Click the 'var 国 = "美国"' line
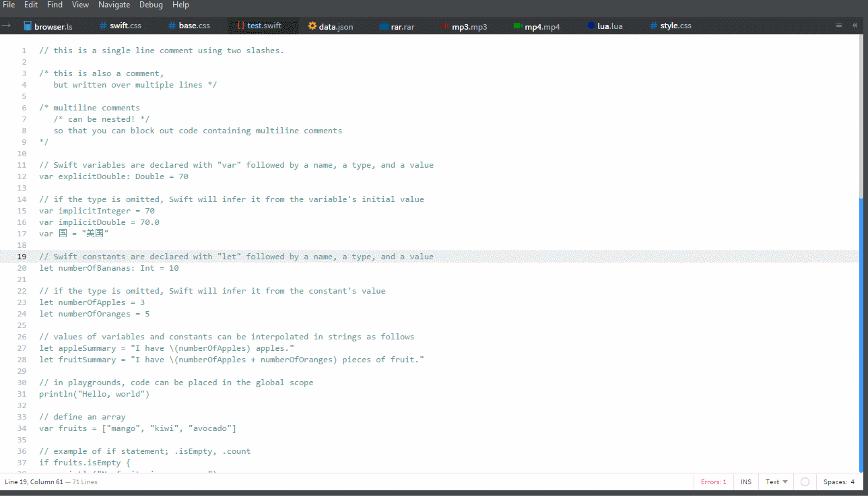 [74, 234]
